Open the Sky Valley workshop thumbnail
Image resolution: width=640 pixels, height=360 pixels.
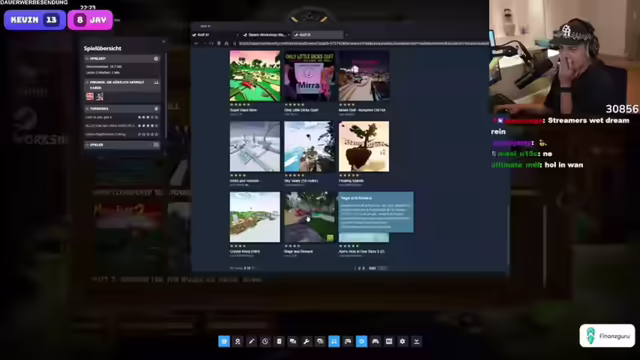coord(309,147)
